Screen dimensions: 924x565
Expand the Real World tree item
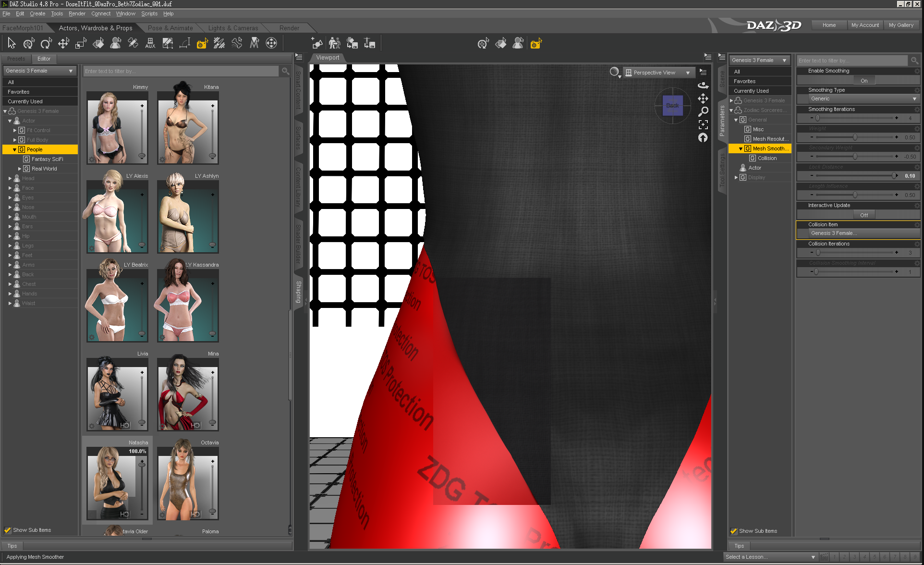20,169
